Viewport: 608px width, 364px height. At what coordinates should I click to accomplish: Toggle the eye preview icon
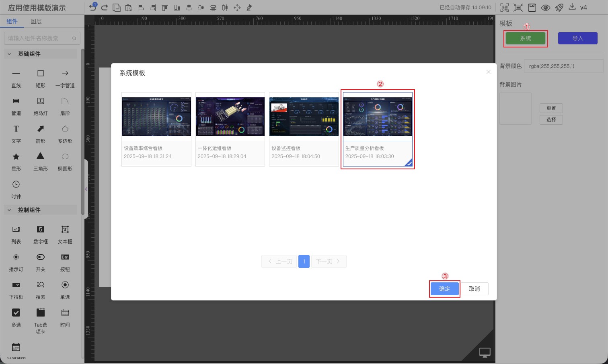pyautogui.click(x=545, y=8)
